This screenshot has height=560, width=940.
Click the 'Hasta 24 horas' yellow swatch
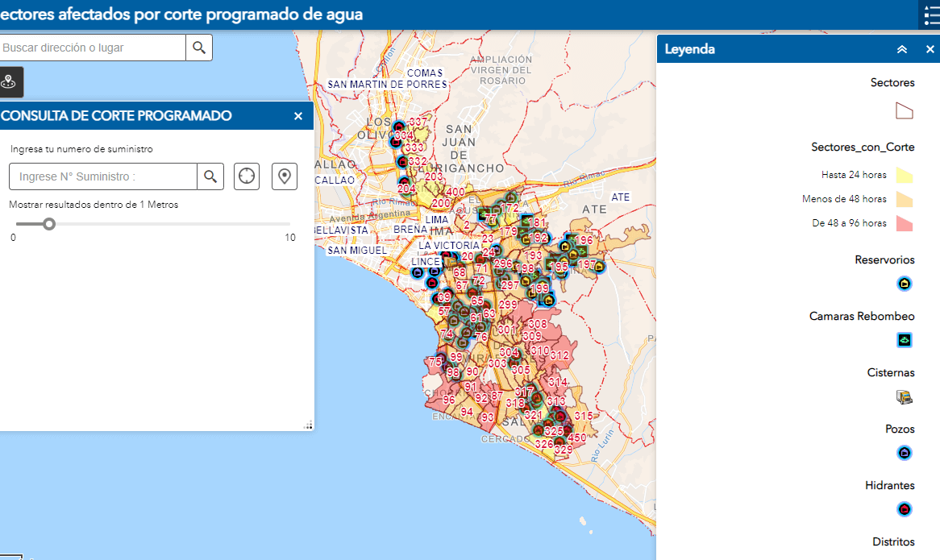tap(905, 175)
